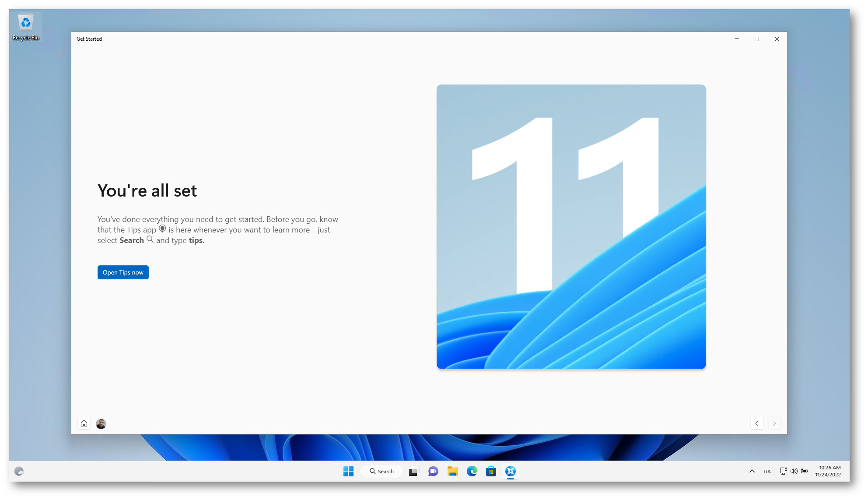The height and width of the screenshot is (500, 868).
Task: Open the clock and date flyout
Action: tap(828, 471)
